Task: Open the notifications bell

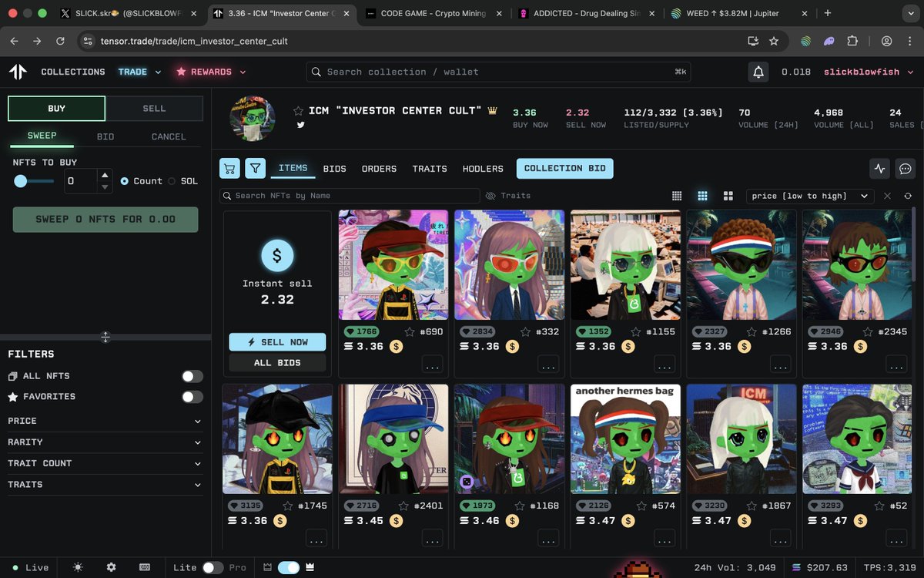Action: point(758,72)
